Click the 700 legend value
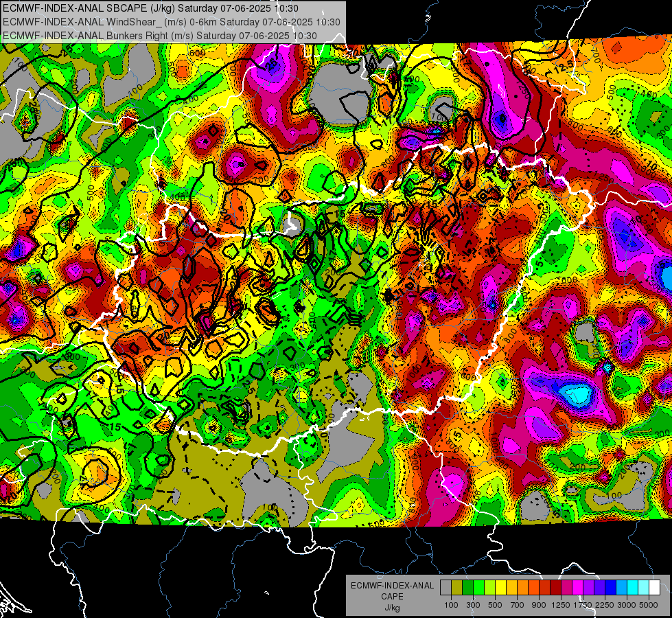This screenshot has height=618, width=672. coord(517,605)
